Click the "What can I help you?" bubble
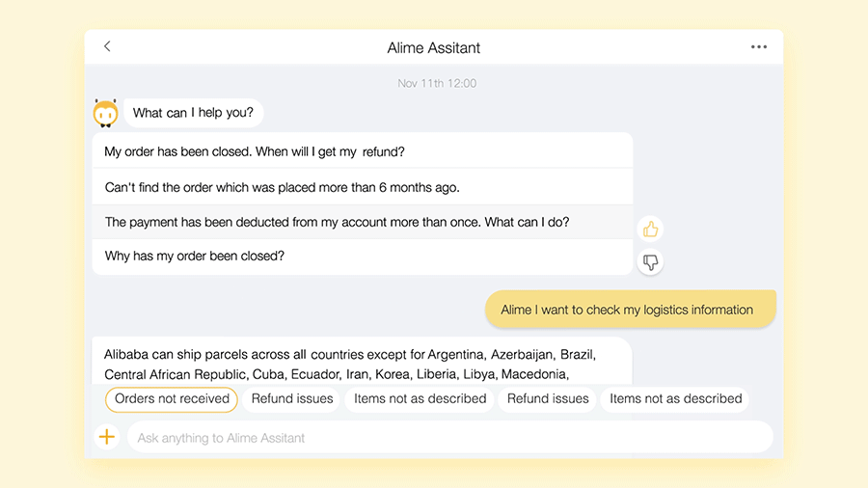The width and height of the screenshot is (868, 488). point(193,113)
